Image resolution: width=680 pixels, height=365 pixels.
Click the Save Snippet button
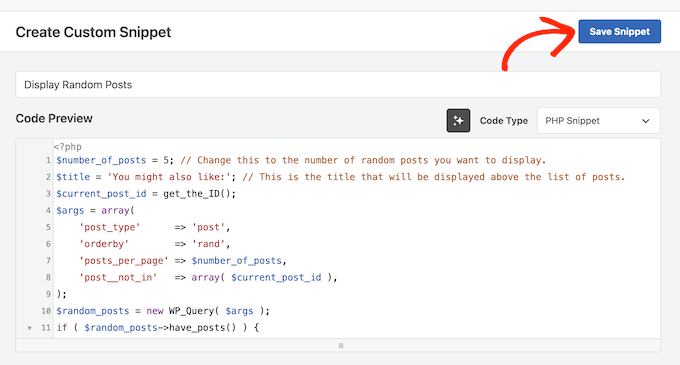click(619, 31)
